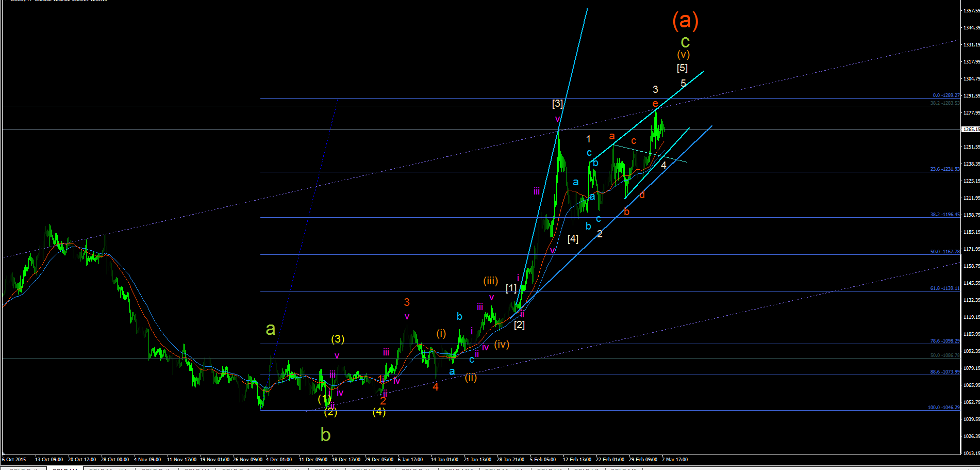Select the large red (a) wave label

685,21
